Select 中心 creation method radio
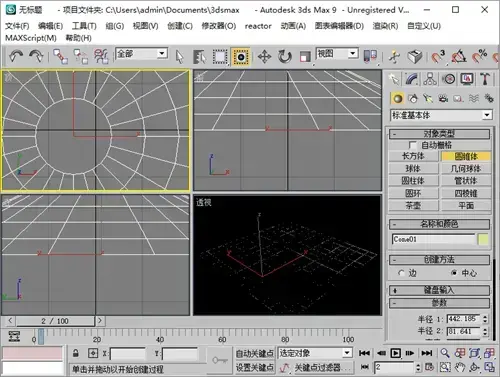This screenshot has width=500, height=377. [x=454, y=273]
